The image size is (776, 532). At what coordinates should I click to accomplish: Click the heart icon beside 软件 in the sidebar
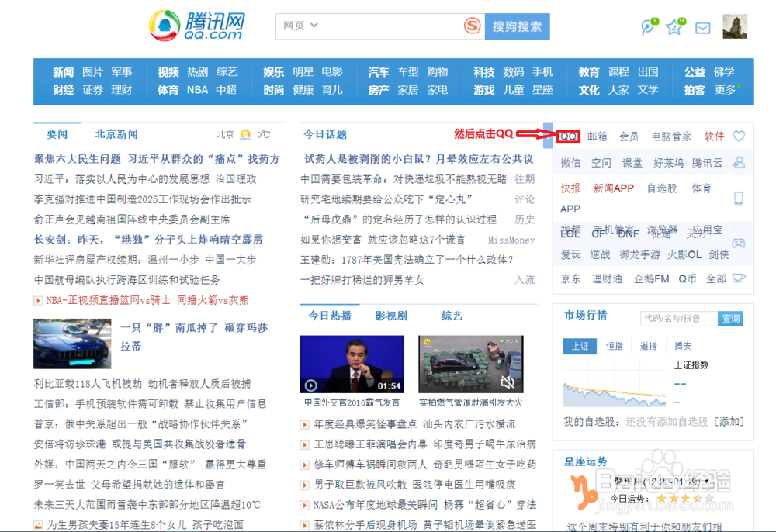point(739,136)
